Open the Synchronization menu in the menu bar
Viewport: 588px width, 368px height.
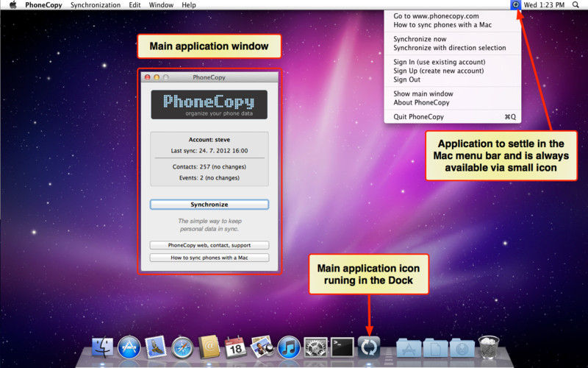[96, 4]
